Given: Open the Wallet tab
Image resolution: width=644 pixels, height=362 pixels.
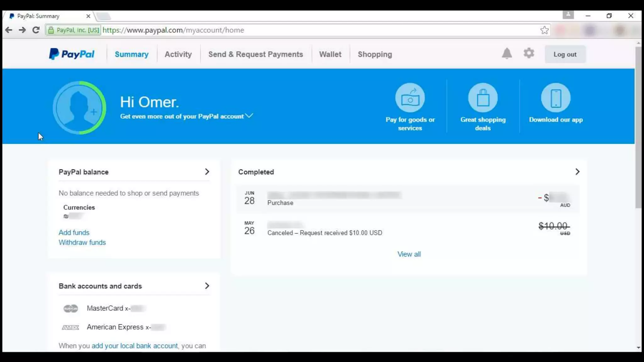Looking at the screenshot, I should pyautogui.click(x=330, y=54).
